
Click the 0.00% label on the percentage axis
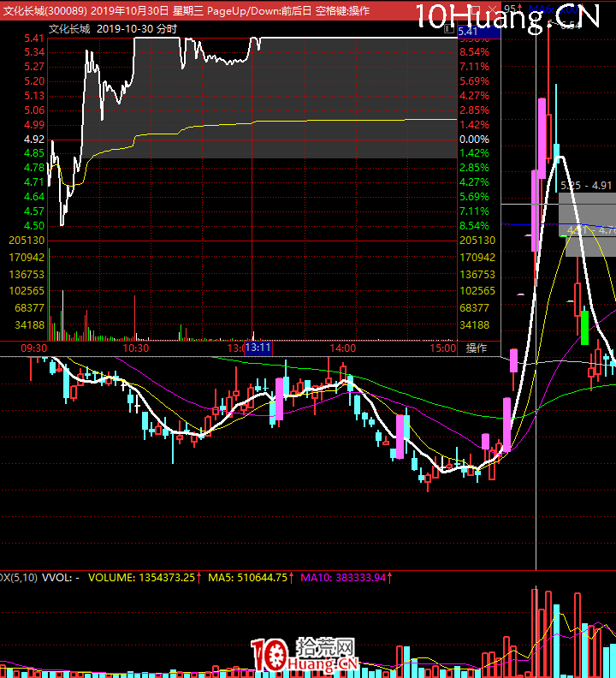474,140
